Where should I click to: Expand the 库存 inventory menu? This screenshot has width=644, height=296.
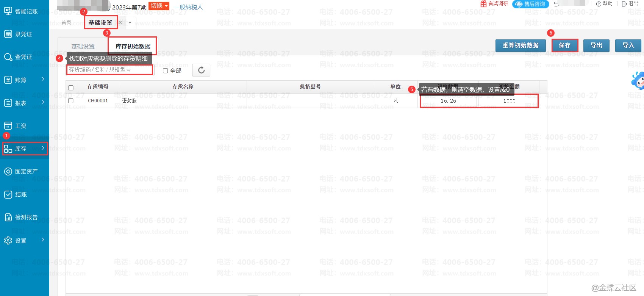tap(25, 149)
